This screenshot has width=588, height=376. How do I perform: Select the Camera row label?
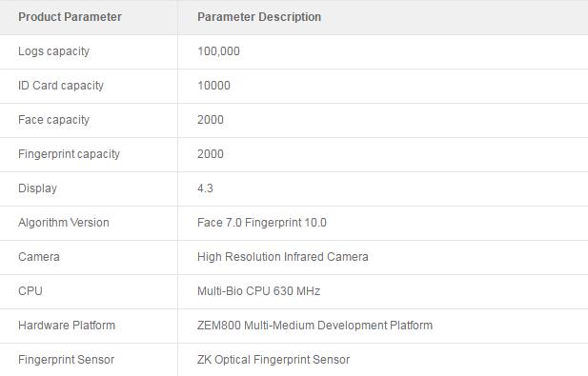(39, 257)
